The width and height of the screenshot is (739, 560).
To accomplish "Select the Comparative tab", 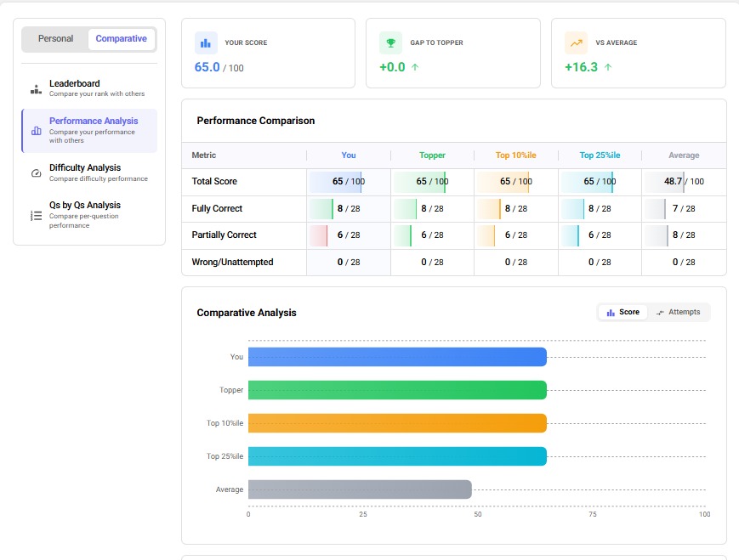I will point(121,38).
